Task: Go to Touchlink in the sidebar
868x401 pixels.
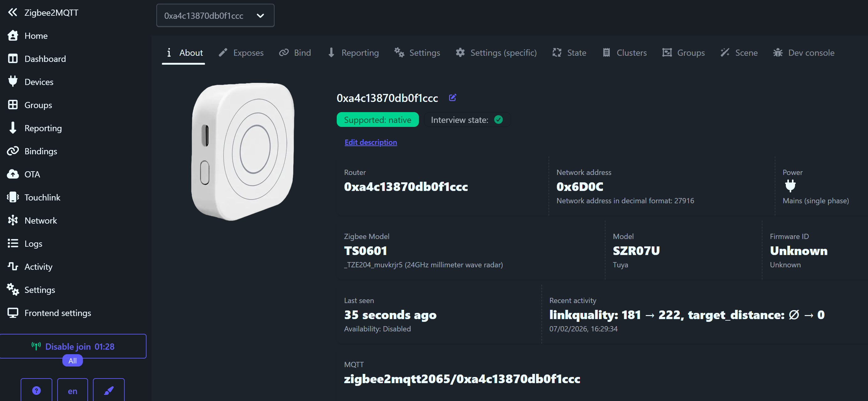Action: pos(42,197)
